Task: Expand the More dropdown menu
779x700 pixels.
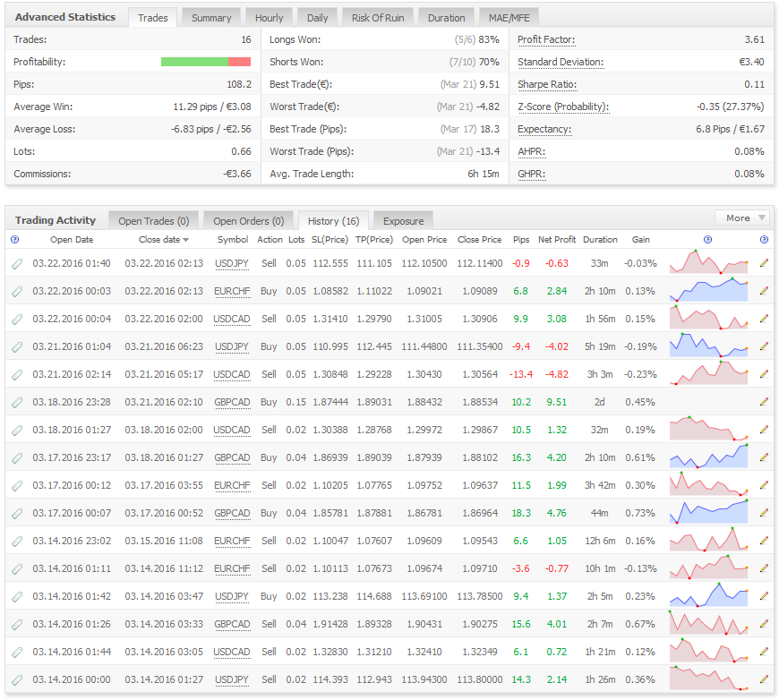Action: [741, 218]
